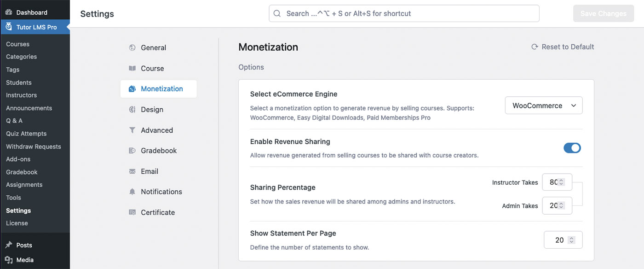Image resolution: width=644 pixels, height=269 pixels.
Task: Open Withdraw Requests in the sidebar
Action: 34,146
